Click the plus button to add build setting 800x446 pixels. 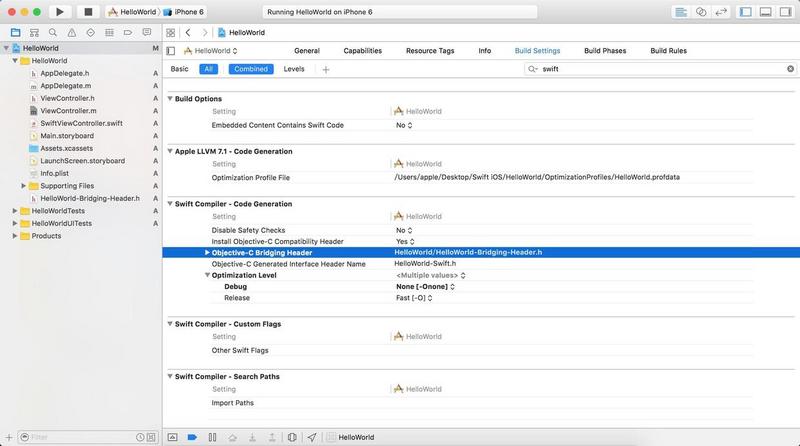pyautogui.click(x=326, y=69)
